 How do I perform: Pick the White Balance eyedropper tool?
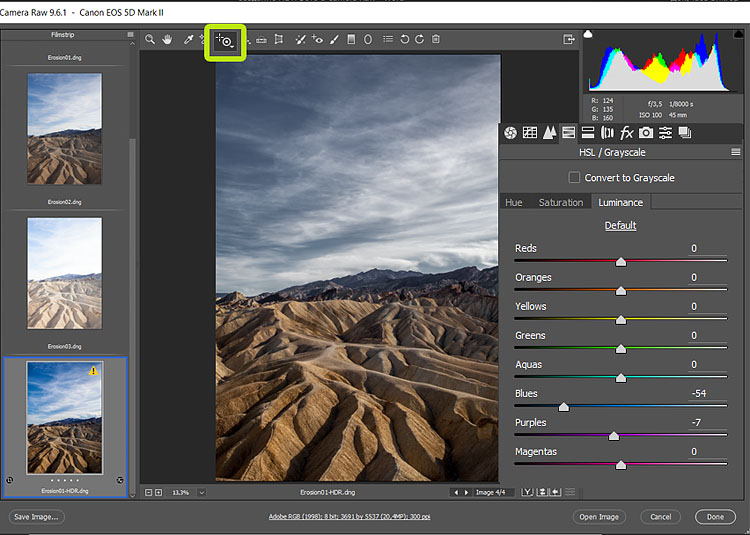[x=187, y=40]
